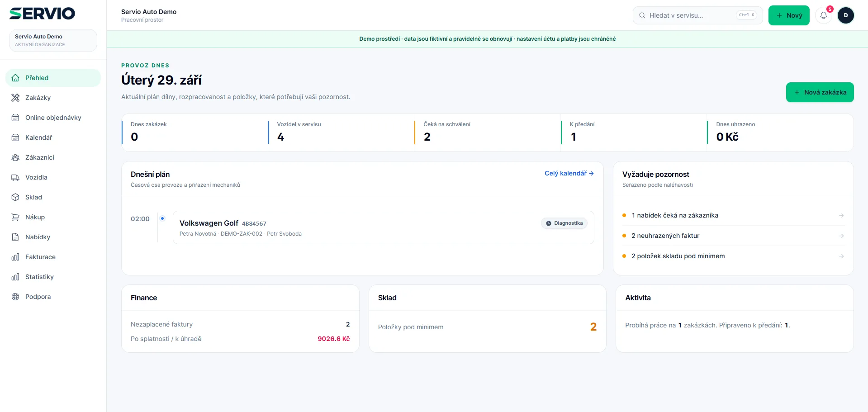
Task: Focus the Hledat v servisu search field
Action: pos(697,15)
